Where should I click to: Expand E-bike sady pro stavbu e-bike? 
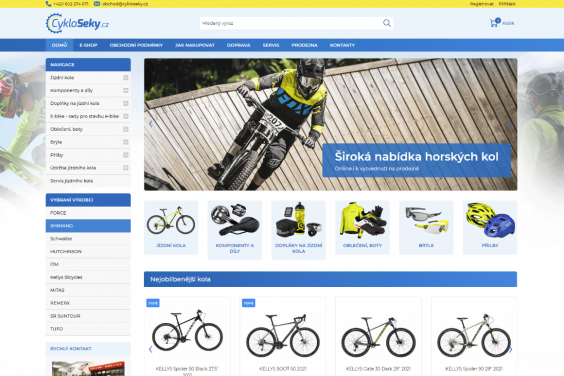(126, 116)
